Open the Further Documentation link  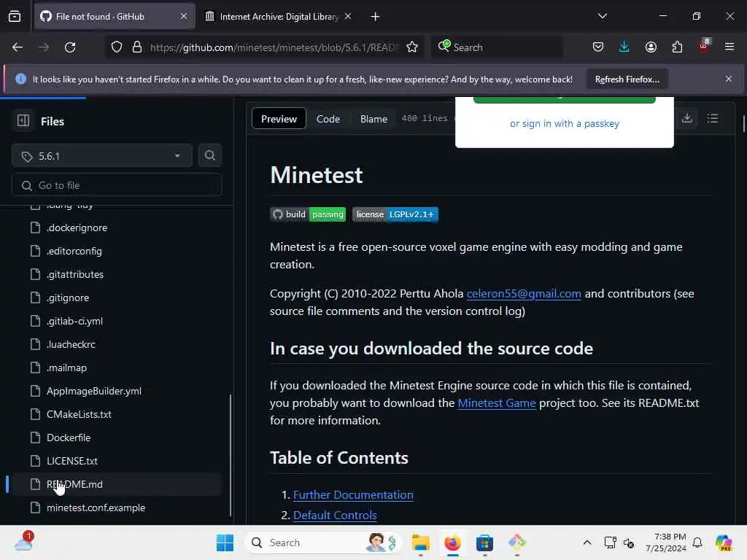point(353,495)
